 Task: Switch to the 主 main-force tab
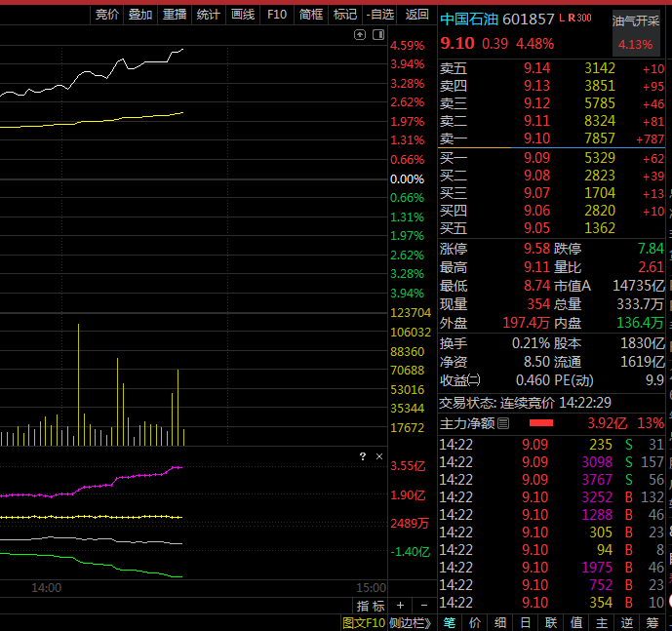[x=602, y=623]
